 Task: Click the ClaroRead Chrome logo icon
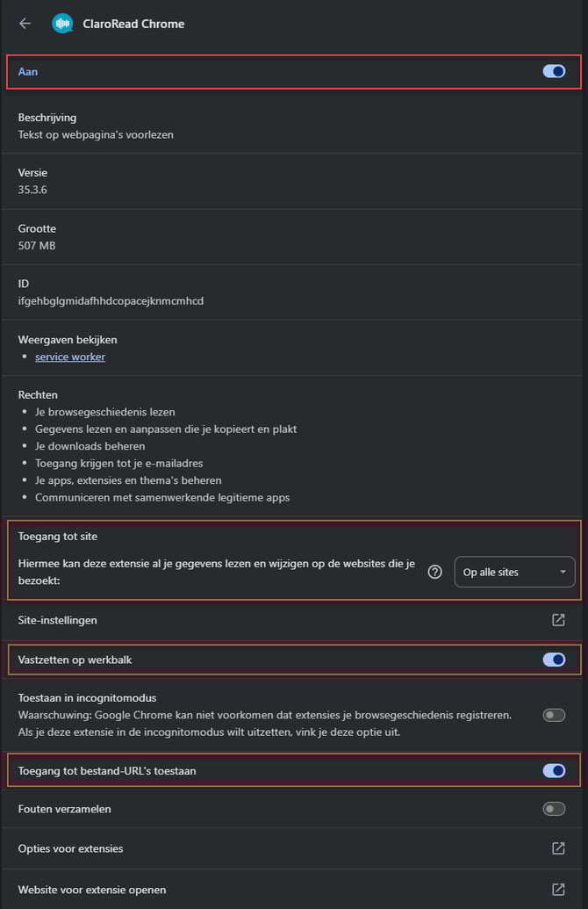click(62, 24)
